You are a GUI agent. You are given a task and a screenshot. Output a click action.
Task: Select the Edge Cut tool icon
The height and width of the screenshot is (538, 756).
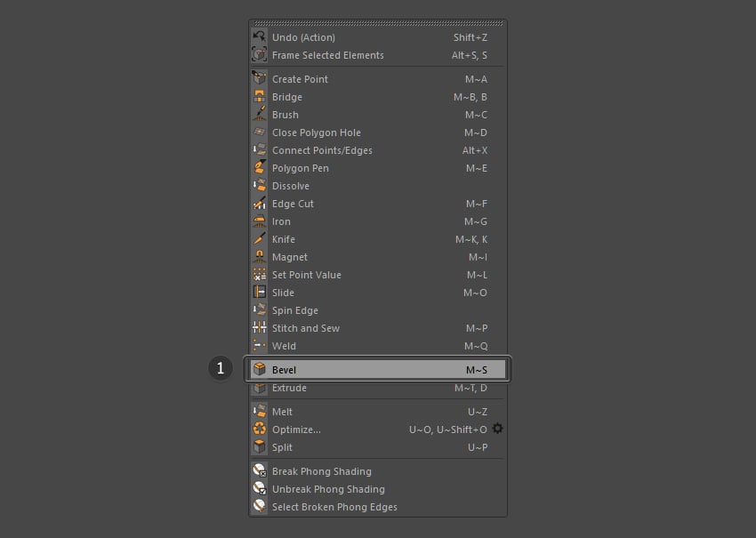pyautogui.click(x=259, y=204)
